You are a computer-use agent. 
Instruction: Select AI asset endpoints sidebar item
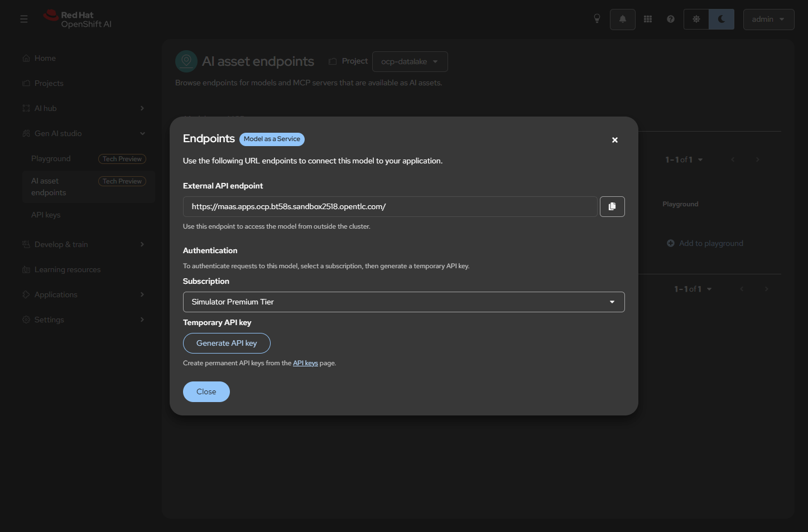[x=89, y=187]
